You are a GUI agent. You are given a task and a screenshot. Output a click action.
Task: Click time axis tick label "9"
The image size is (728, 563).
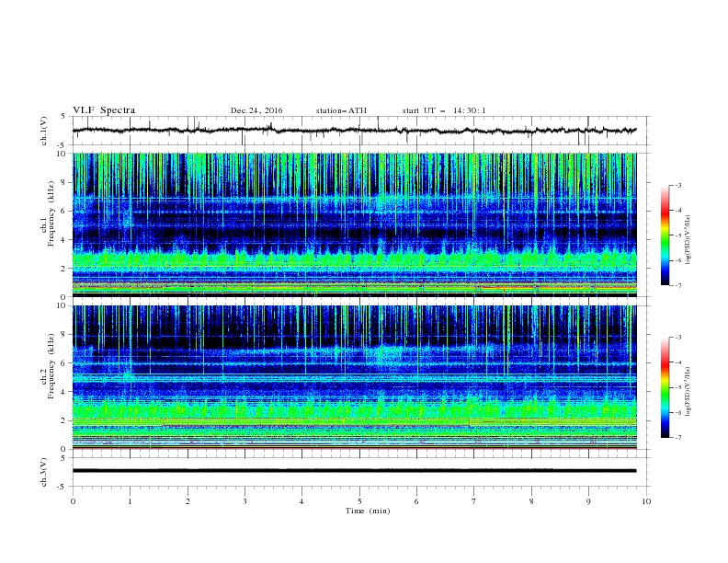(x=588, y=501)
